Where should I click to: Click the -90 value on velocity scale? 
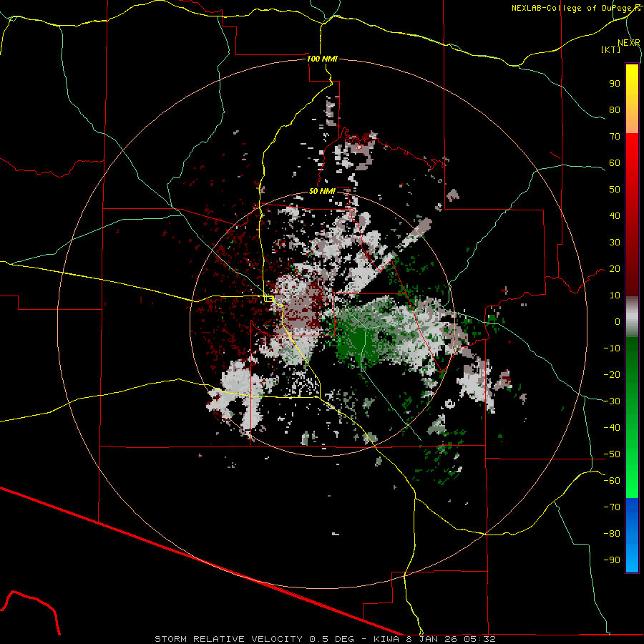tap(612, 560)
